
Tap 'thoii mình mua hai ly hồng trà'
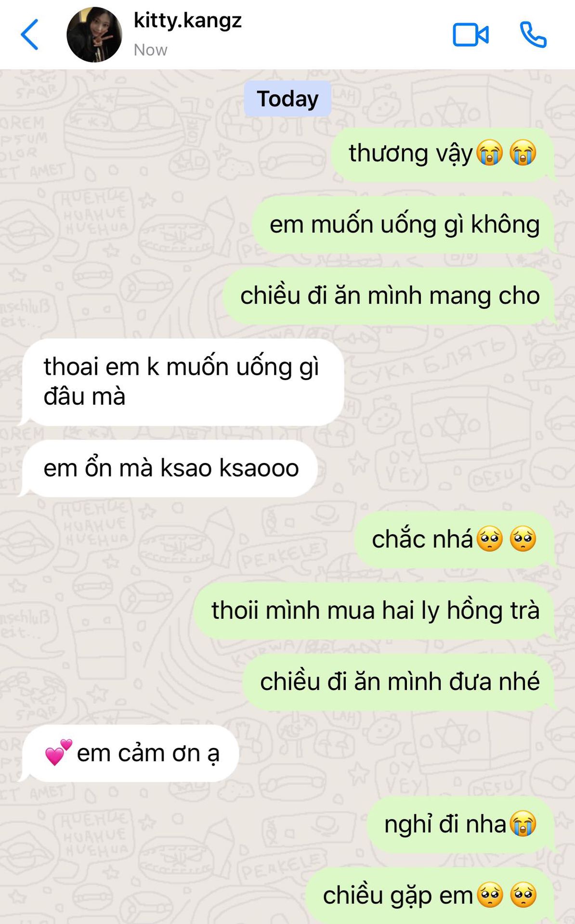coord(375,611)
